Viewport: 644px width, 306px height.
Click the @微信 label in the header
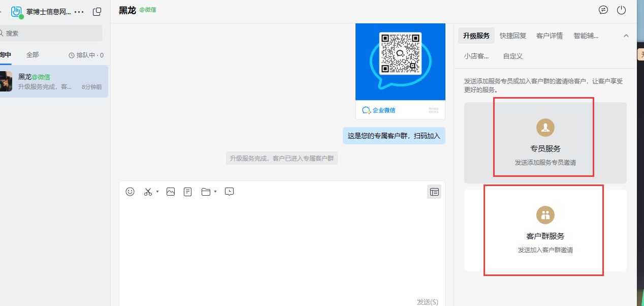point(148,10)
